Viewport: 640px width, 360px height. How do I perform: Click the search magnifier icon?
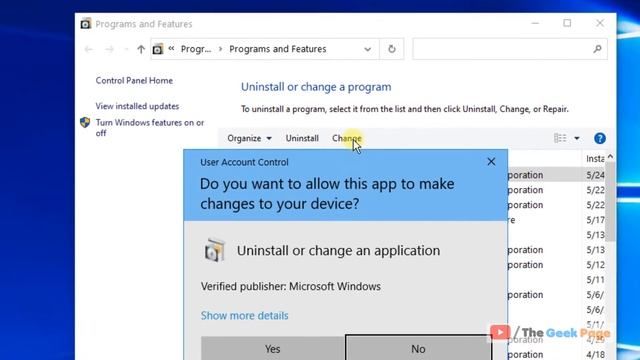(597, 49)
